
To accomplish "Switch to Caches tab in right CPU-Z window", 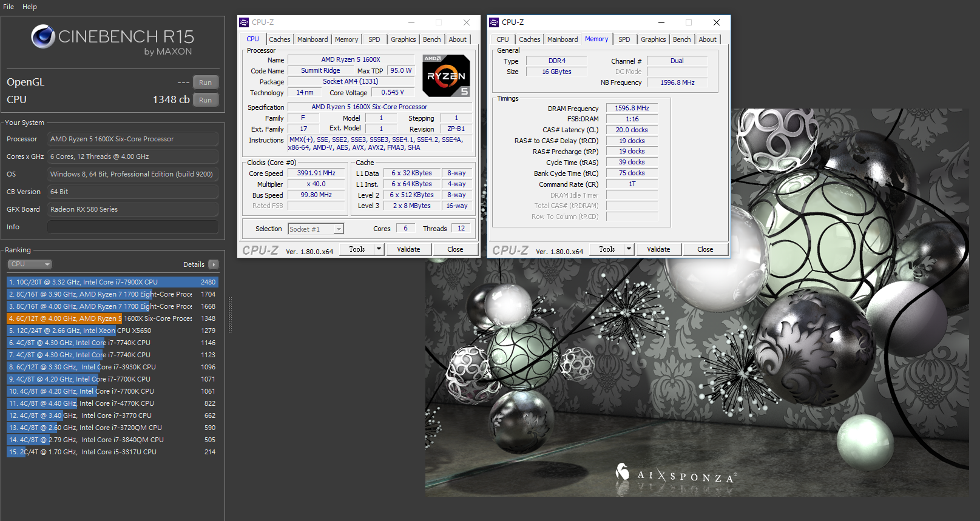I will [530, 39].
